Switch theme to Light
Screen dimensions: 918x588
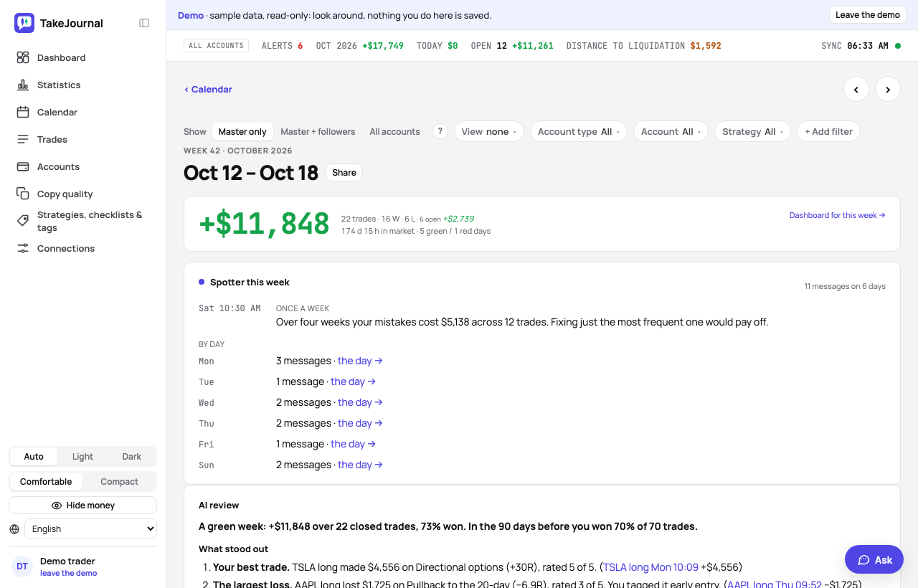click(x=82, y=457)
